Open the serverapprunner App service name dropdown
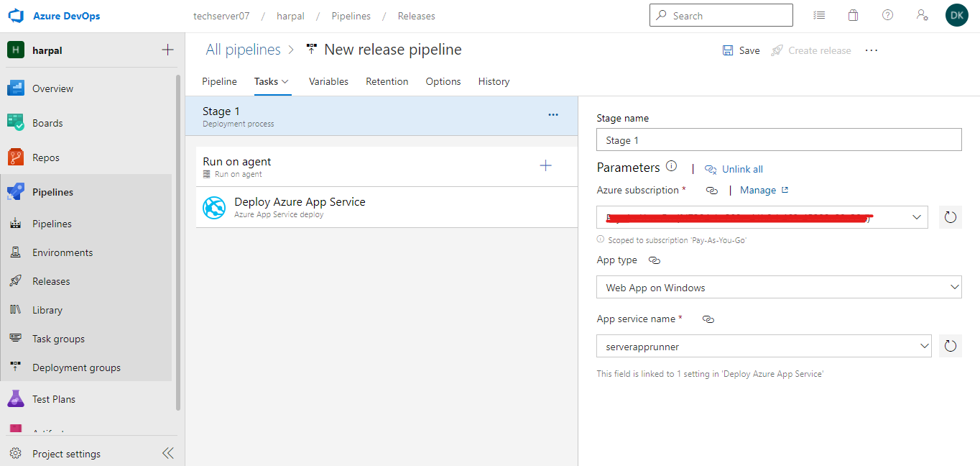The width and height of the screenshot is (980, 466). coord(764,346)
